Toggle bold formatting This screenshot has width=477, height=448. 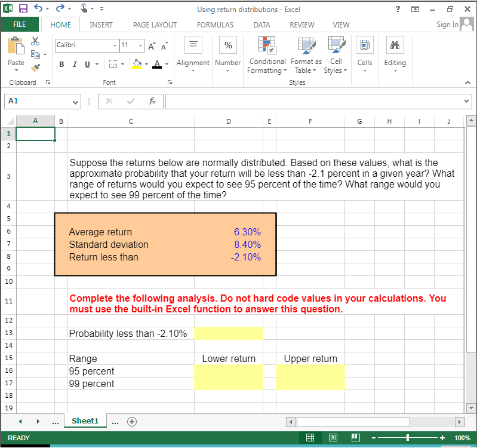61,65
